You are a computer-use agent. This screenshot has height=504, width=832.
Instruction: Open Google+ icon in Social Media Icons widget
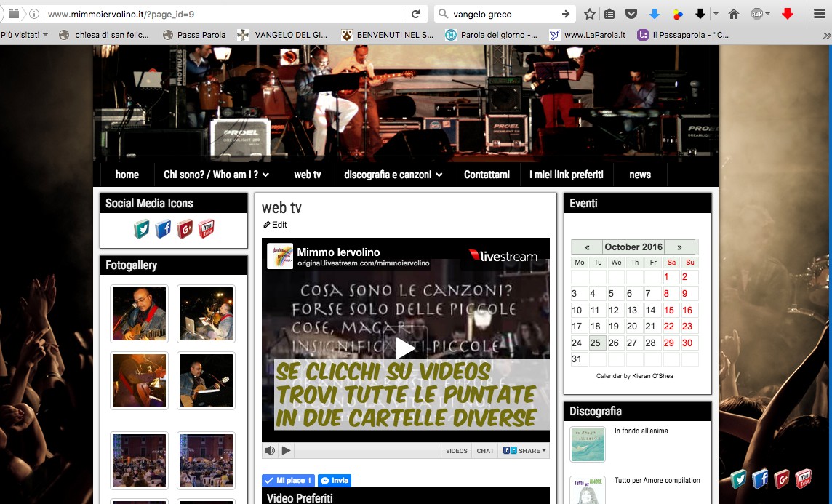coord(185,229)
